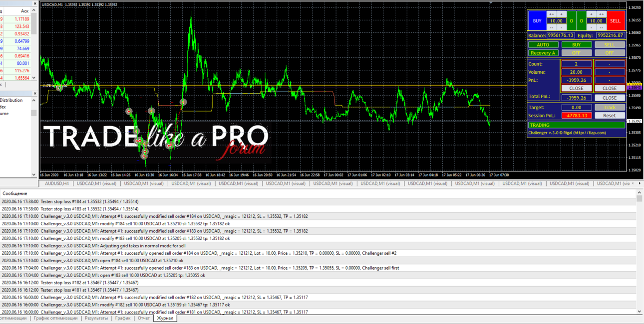Open the Результаты tab
The width and height of the screenshot is (644, 324).
(96, 318)
